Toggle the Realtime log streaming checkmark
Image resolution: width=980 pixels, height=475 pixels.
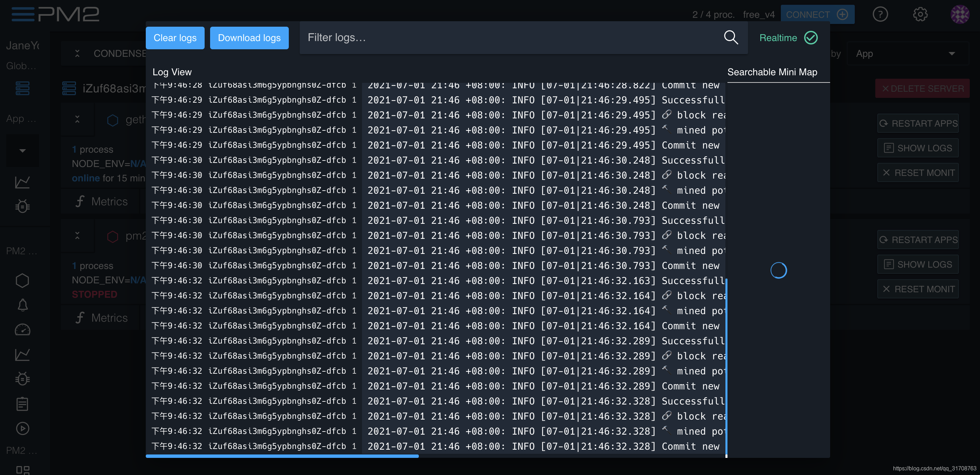(x=811, y=38)
